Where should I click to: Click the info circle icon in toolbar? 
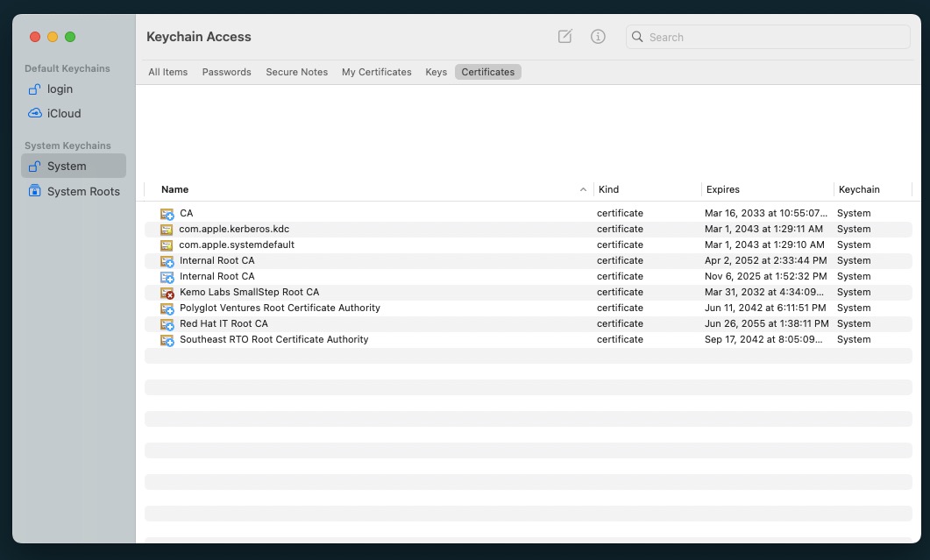point(598,37)
